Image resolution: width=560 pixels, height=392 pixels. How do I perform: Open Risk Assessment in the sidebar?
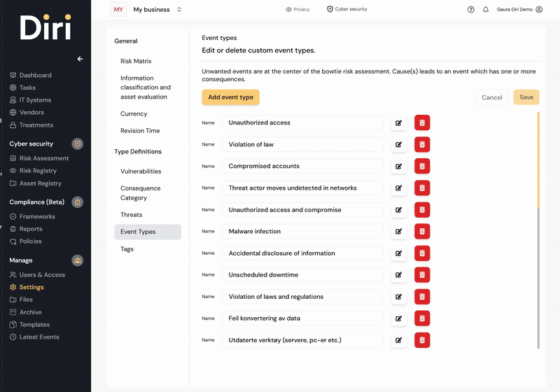point(39,158)
